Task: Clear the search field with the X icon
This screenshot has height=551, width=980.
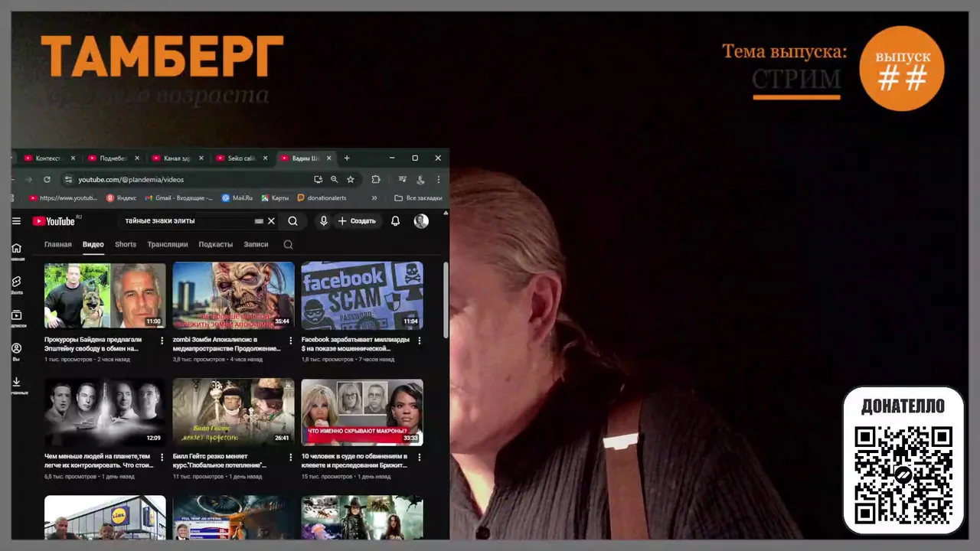Action: point(271,221)
